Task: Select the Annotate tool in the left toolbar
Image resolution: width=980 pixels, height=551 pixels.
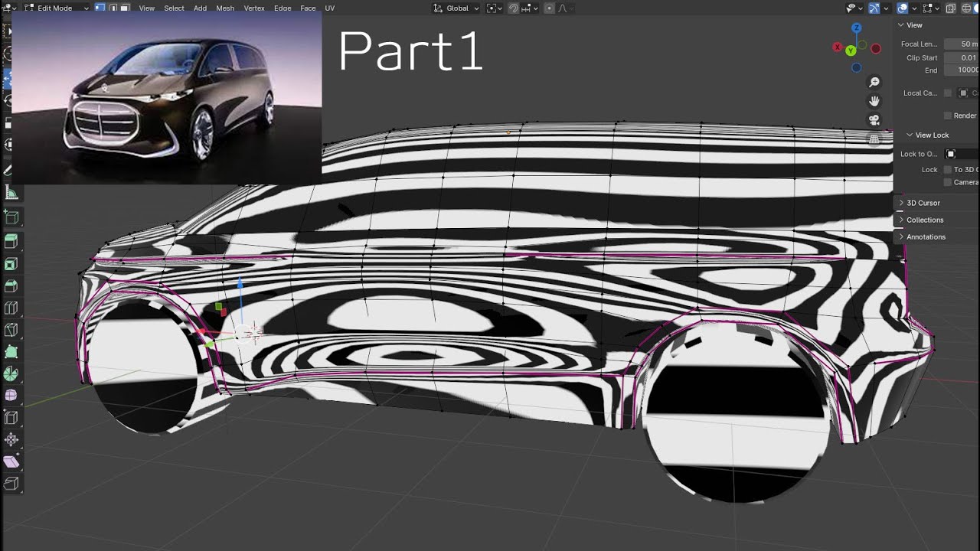Action: click(9, 170)
